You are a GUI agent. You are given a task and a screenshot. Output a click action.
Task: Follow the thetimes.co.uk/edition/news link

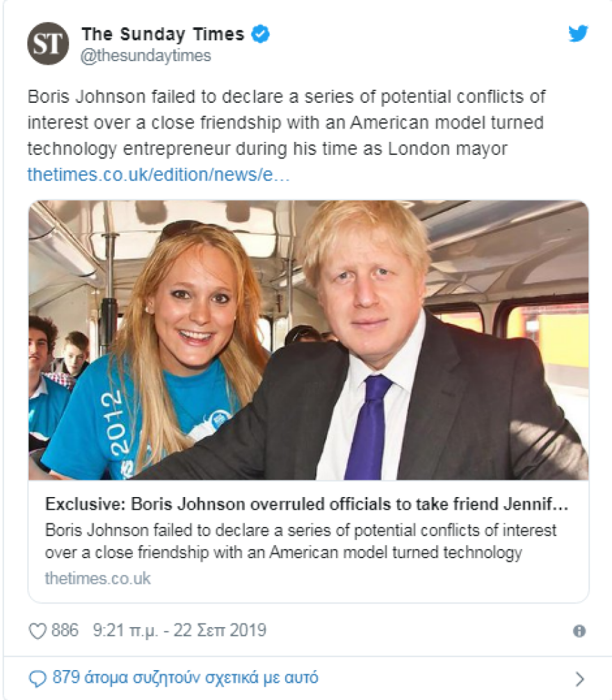coord(158,174)
